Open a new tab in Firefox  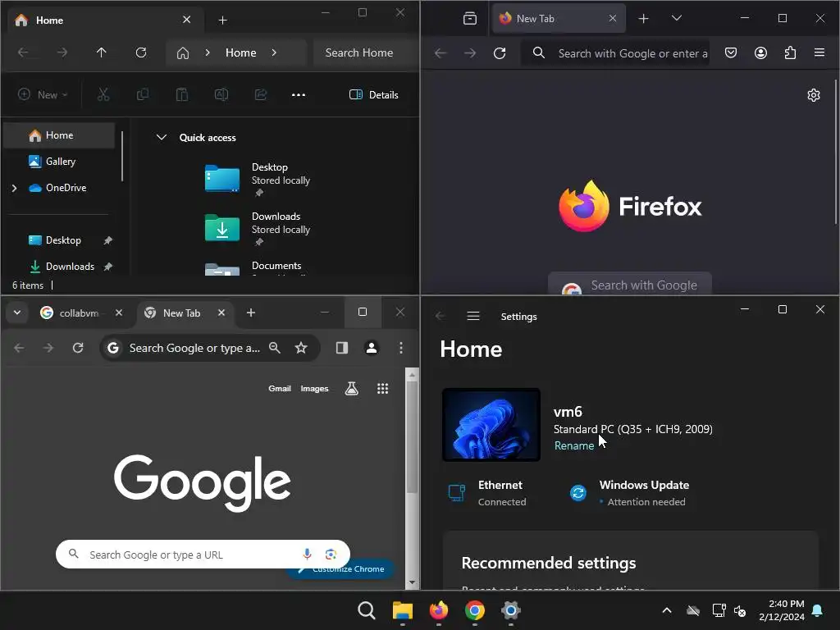(x=643, y=18)
